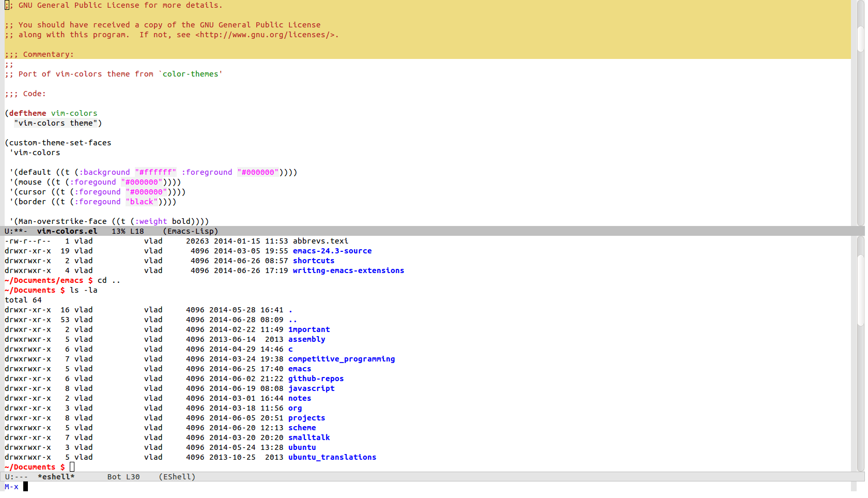Click the writing-emacs-extensions directory name
Screen dimensions: 868x498
(x=348, y=270)
